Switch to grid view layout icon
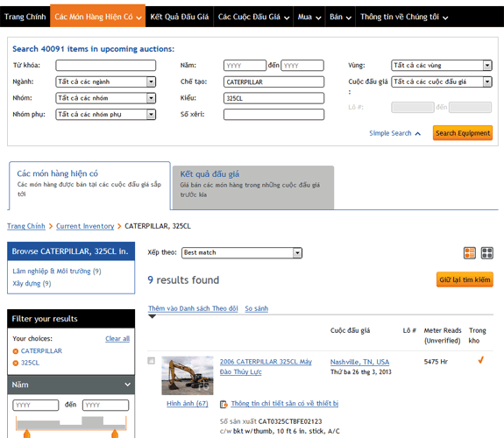 (487, 253)
